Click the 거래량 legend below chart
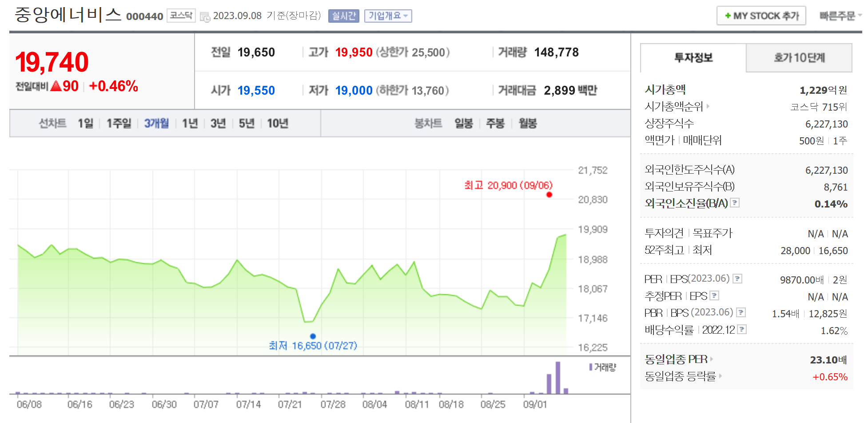This screenshot has width=868, height=423. (x=602, y=367)
